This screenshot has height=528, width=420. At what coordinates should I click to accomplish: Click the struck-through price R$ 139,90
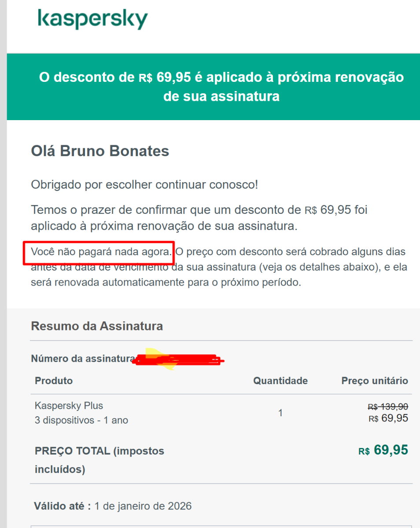tap(387, 407)
